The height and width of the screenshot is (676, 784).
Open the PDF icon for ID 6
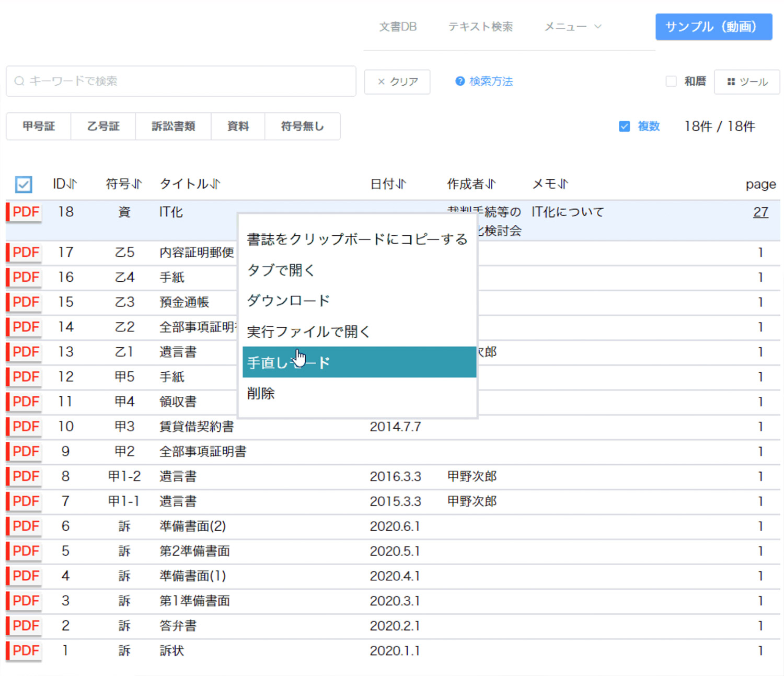pos(24,526)
